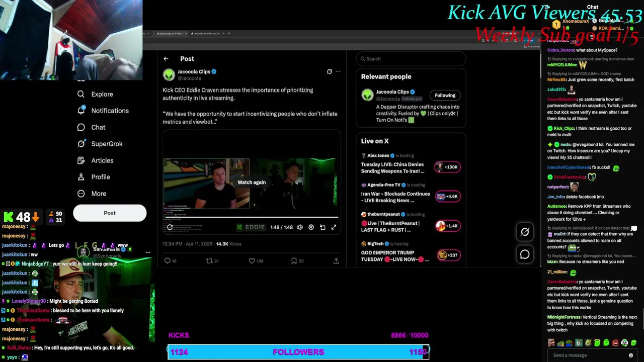Click the Kick K logo on overlay
This screenshot has width=644, height=362.
(9, 217)
